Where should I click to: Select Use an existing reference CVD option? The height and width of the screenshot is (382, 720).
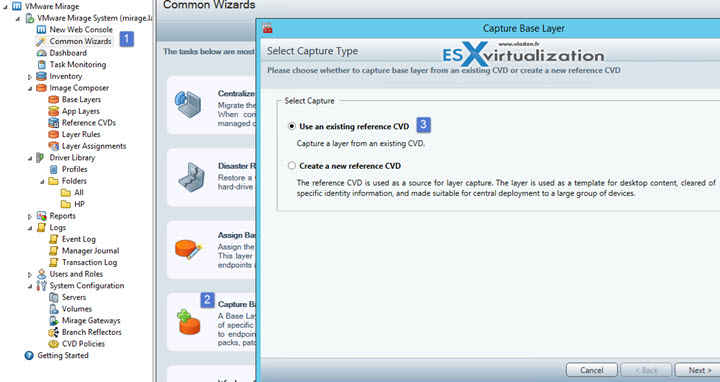tap(292, 126)
